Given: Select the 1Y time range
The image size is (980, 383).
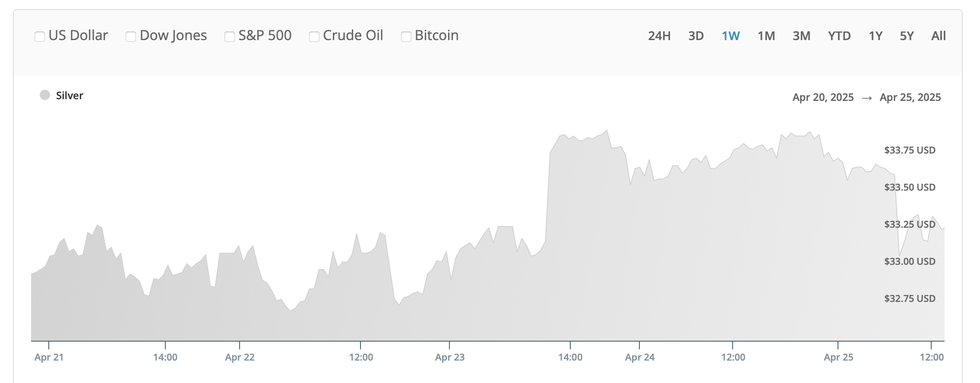Looking at the screenshot, I should (876, 36).
